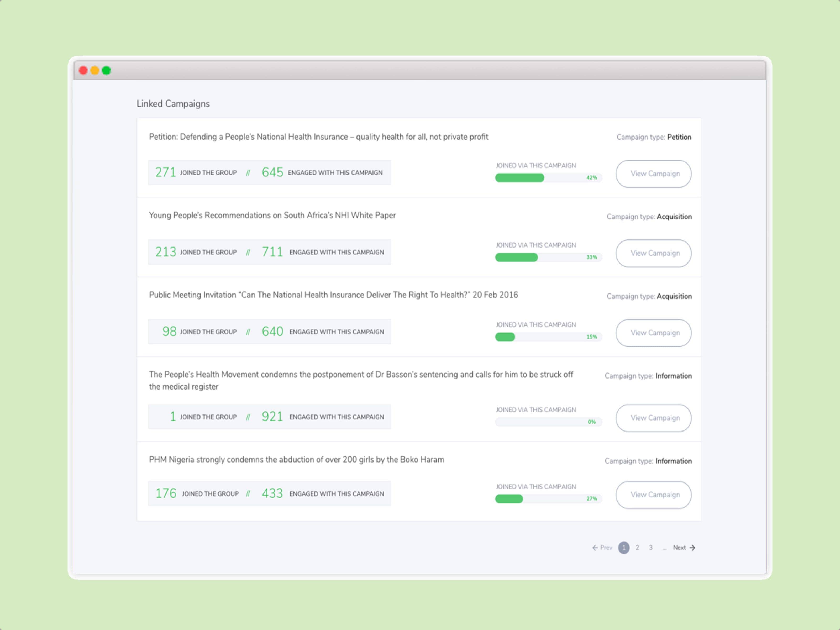Click View Campaign for the NHI petition

[653, 174]
